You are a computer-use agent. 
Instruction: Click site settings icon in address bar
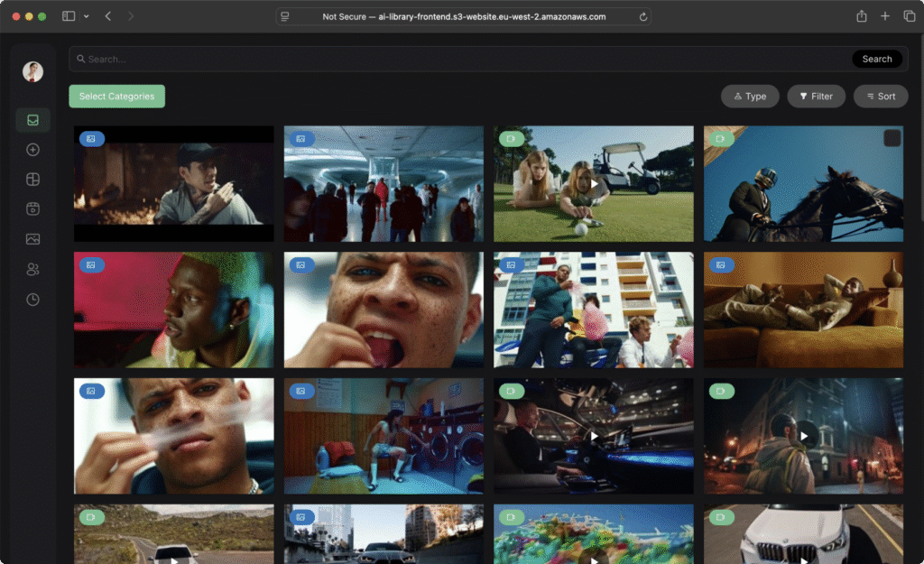pyautogui.click(x=285, y=16)
